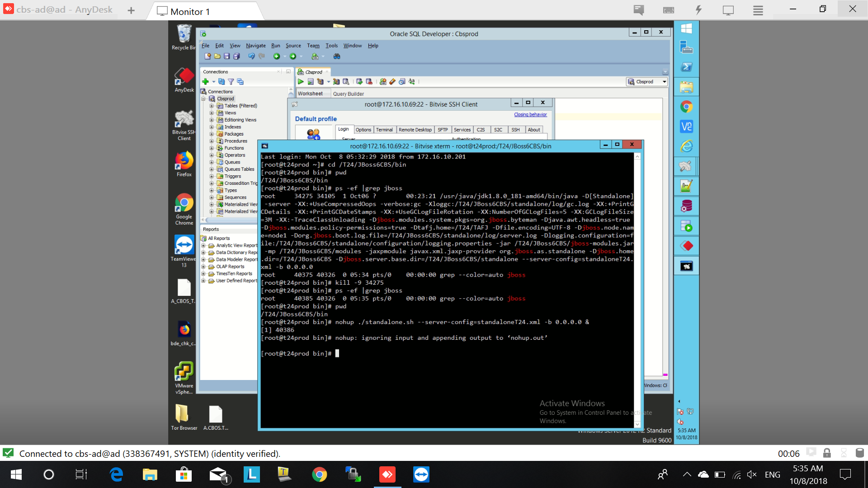Click the Apply Filter funnel icon
Viewport: 868px width, 488px height.
pyautogui.click(x=231, y=82)
